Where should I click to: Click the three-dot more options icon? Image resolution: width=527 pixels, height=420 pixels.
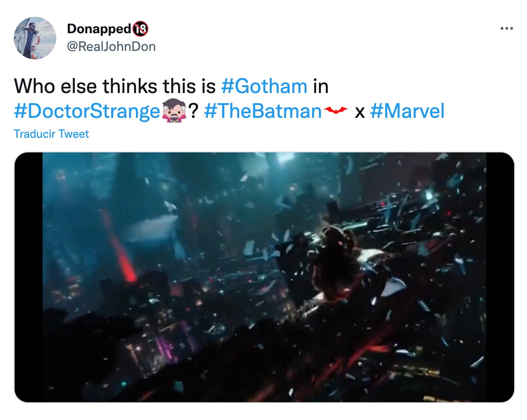tap(506, 29)
